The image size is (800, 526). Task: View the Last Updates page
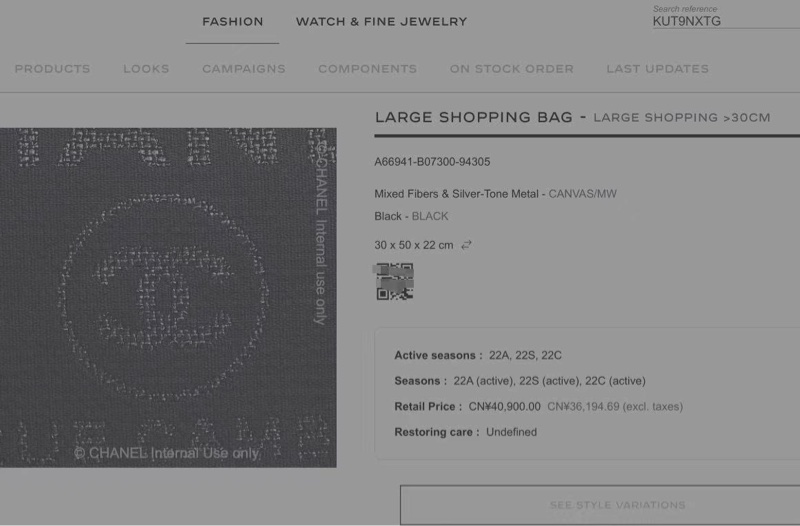point(658,69)
